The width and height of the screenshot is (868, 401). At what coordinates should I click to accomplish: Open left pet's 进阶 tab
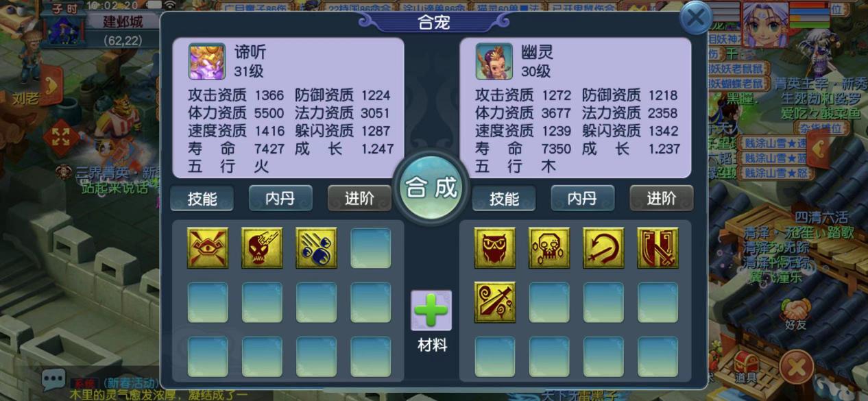coord(359,199)
